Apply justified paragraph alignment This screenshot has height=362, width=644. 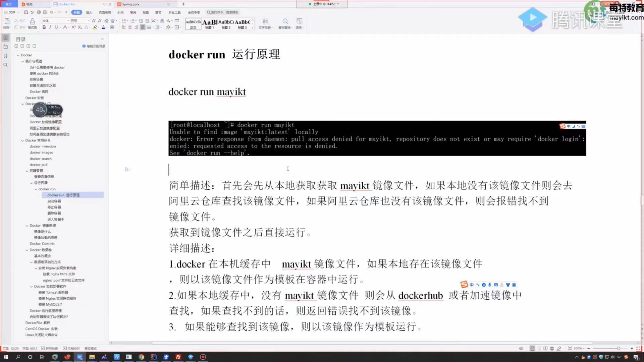pyautogui.click(x=143, y=27)
